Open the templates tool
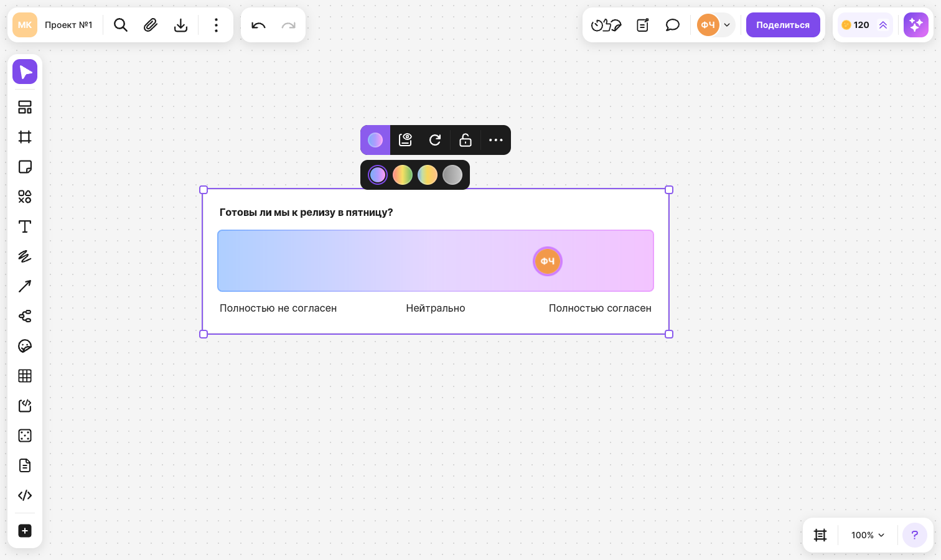941x560 pixels. [x=25, y=107]
